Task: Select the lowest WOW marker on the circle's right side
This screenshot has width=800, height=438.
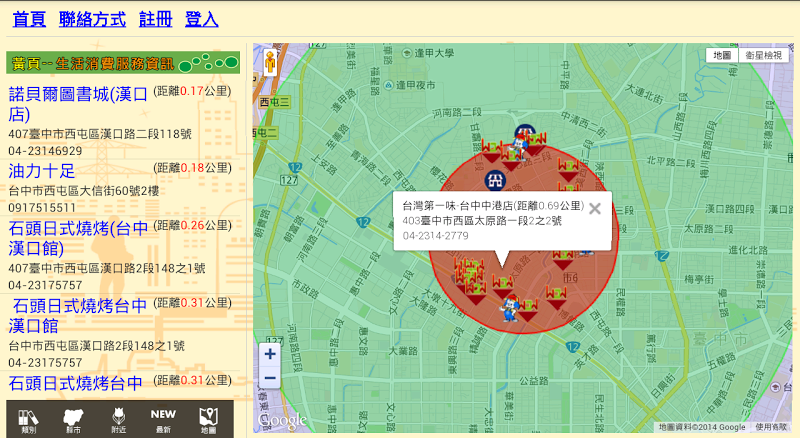Action: point(556,298)
